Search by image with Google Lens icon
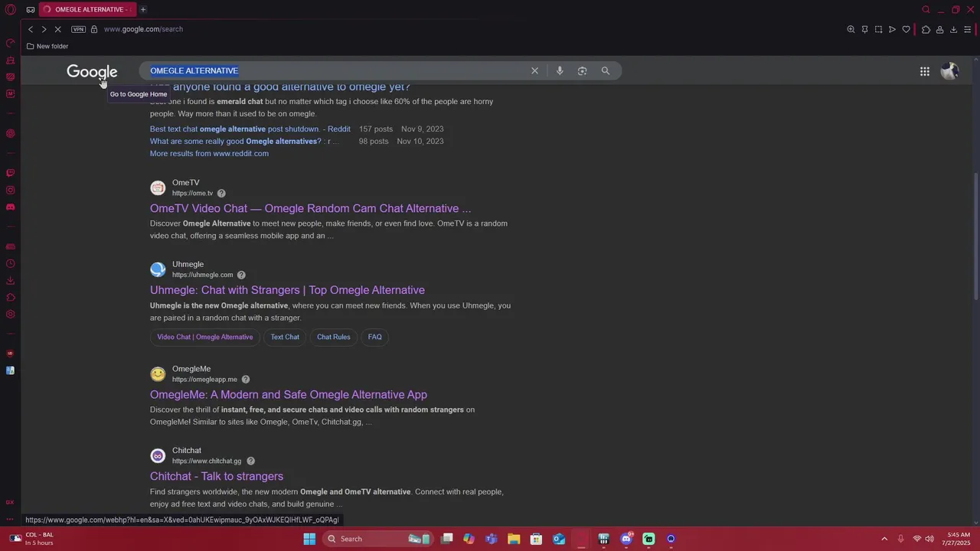Viewport: 980px width, 551px height. coord(582,70)
